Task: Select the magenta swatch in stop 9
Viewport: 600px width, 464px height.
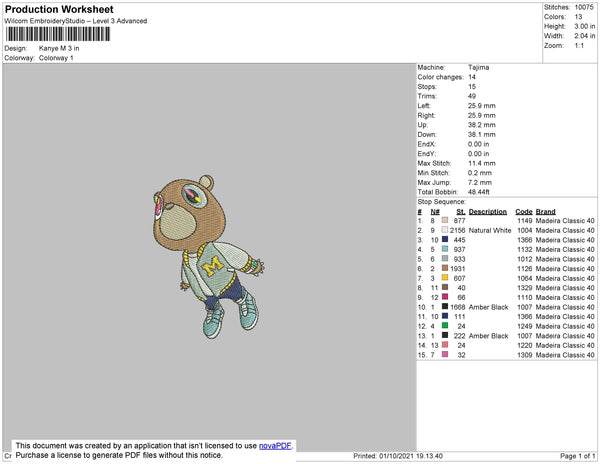Action: [445, 297]
